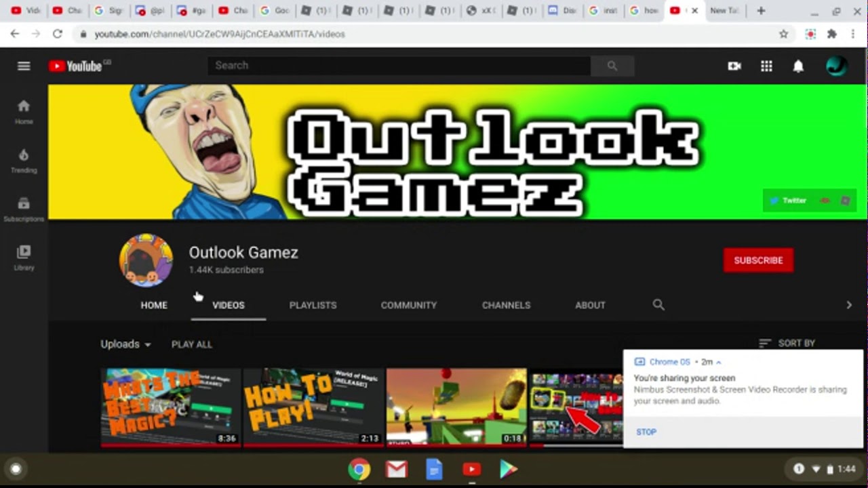Screen dimensions: 868x488
Task: Switch to the ABOUT channel tab
Action: tap(590, 305)
